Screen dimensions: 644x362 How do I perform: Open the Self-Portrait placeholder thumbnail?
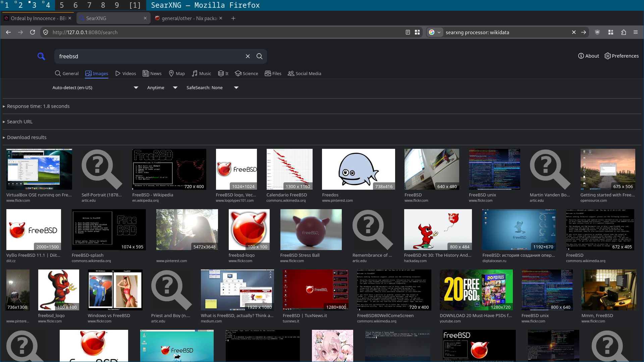[x=102, y=169]
